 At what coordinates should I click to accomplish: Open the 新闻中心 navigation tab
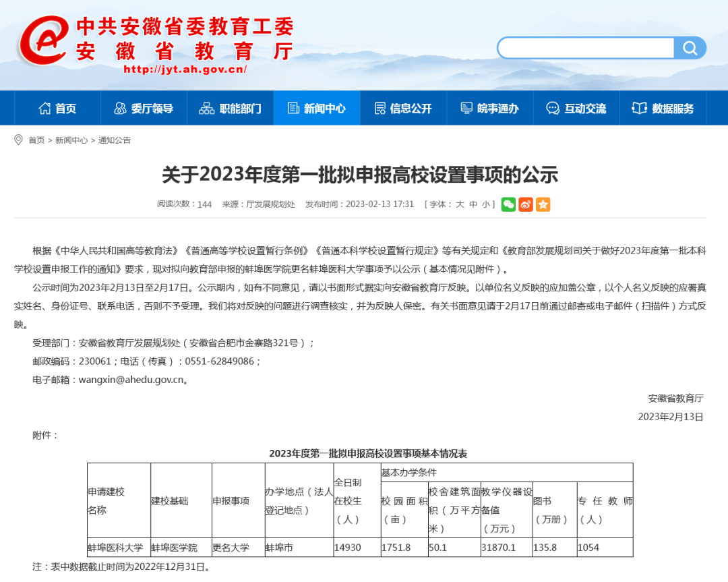pyautogui.click(x=325, y=108)
